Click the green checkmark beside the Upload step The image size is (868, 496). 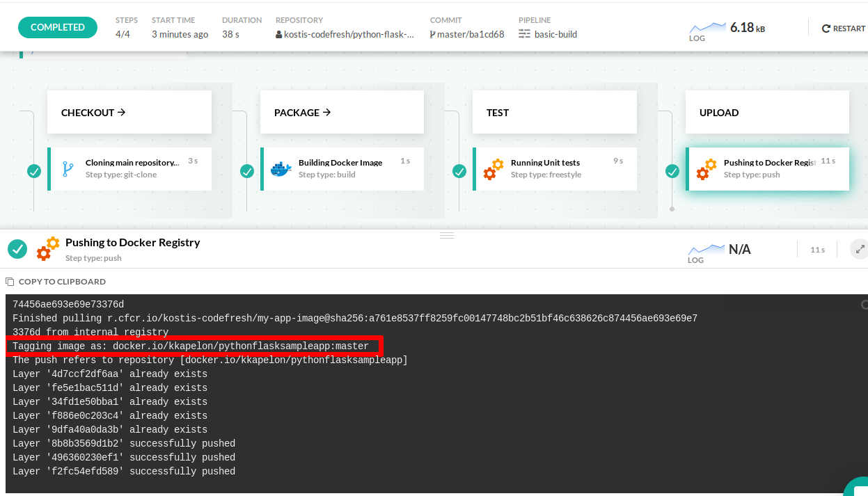click(x=672, y=171)
